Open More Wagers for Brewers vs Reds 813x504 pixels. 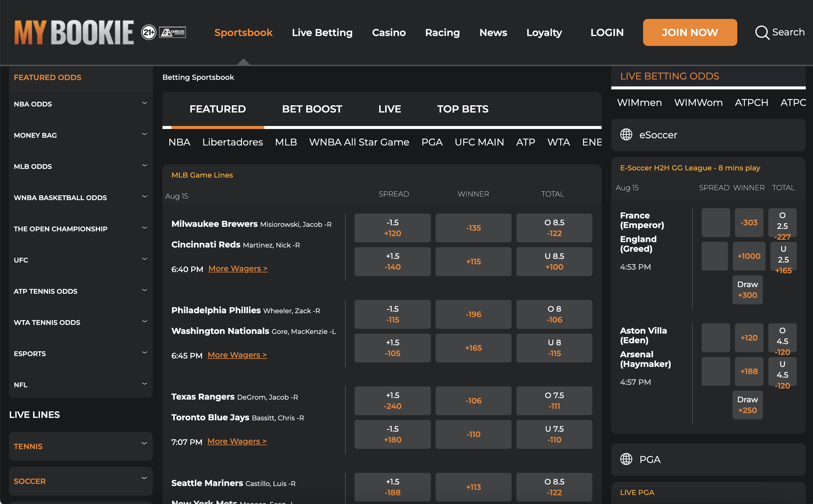click(x=238, y=268)
